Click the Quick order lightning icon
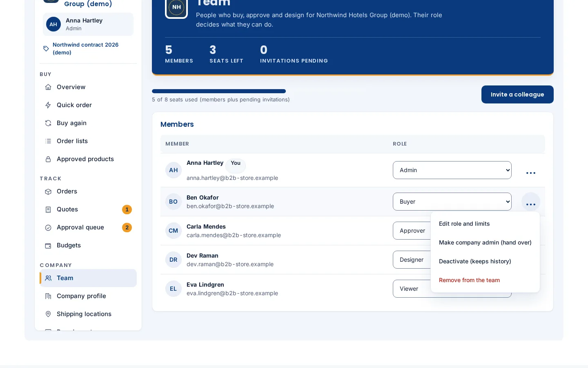This screenshot has height=368, width=588. (x=48, y=105)
